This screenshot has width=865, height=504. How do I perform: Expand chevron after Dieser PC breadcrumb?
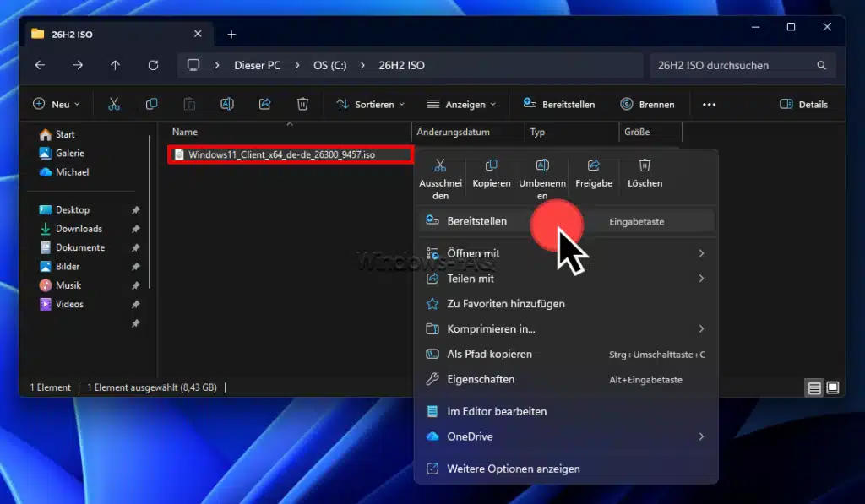(297, 65)
